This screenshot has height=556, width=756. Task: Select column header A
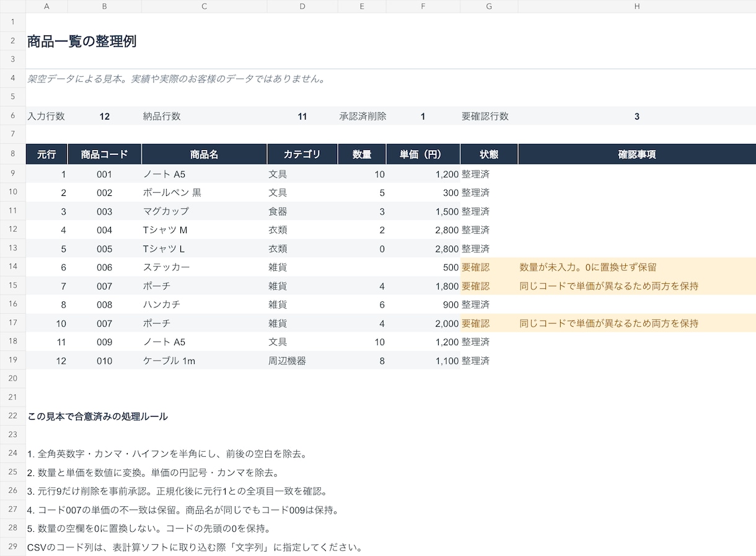(46, 6)
